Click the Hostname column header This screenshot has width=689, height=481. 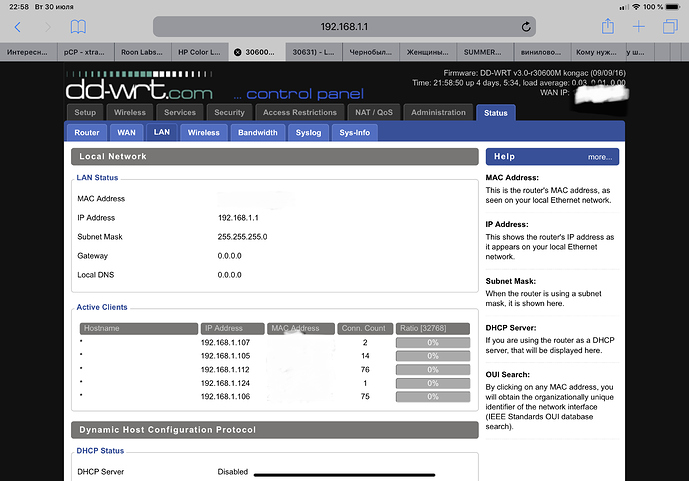coord(139,328)
